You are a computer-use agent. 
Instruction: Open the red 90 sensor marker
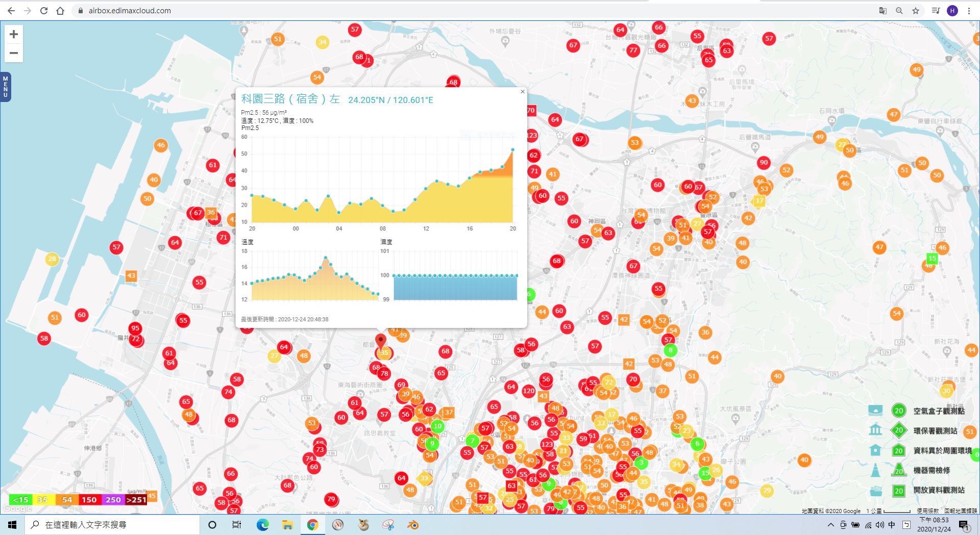(x=764, y=163)
